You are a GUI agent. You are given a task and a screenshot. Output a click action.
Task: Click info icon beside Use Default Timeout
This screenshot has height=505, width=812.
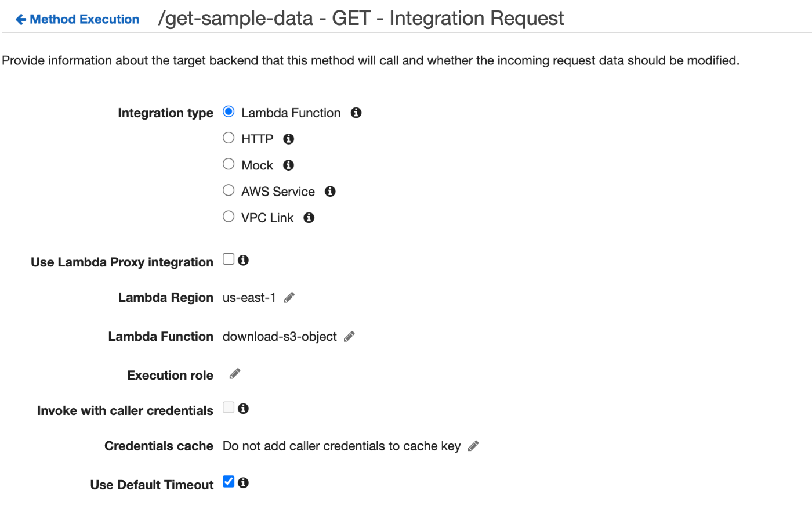click(x=244, y=482)
